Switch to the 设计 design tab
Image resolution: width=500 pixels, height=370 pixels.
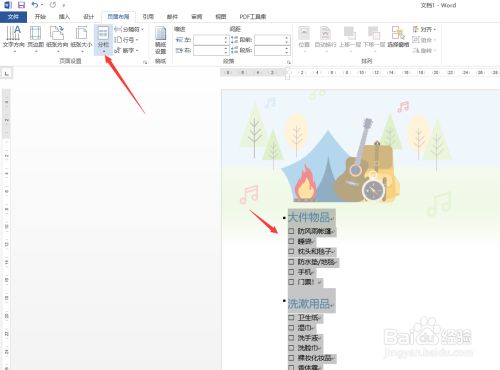coord(88,17)
